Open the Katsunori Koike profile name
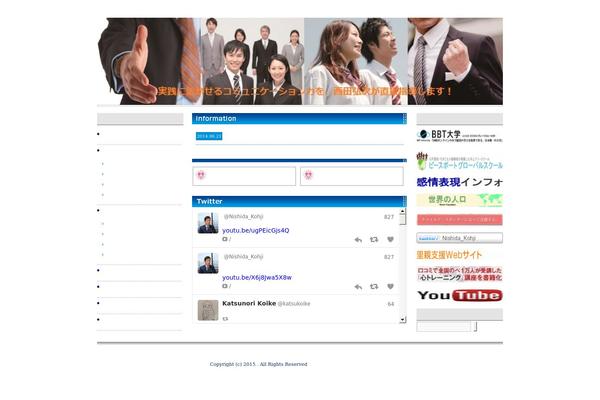Image resolution: width=600 pixels, height=400 pixels. tap(249, 303)
